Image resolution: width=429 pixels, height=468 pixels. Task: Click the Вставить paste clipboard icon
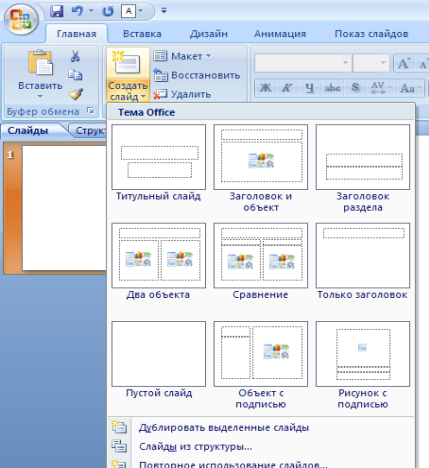point(40,62)
